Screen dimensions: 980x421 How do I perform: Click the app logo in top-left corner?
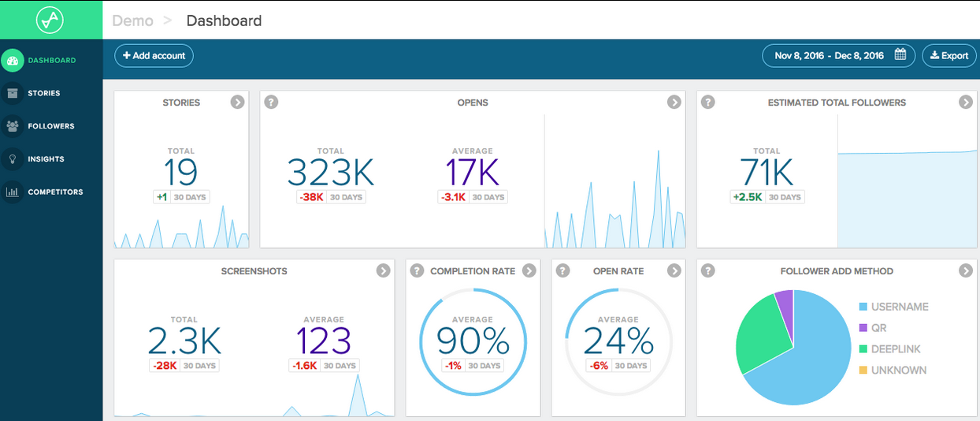(x=50, y=20)
